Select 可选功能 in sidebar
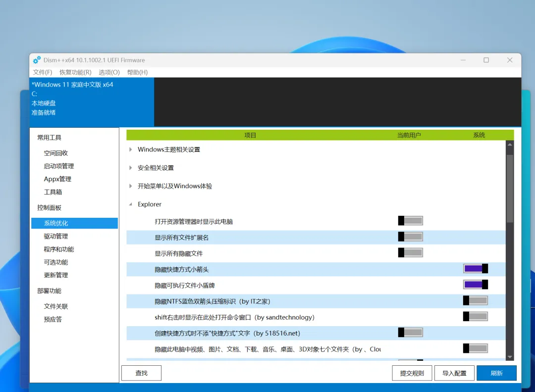 pyautogui.click(x=56, y=262)
